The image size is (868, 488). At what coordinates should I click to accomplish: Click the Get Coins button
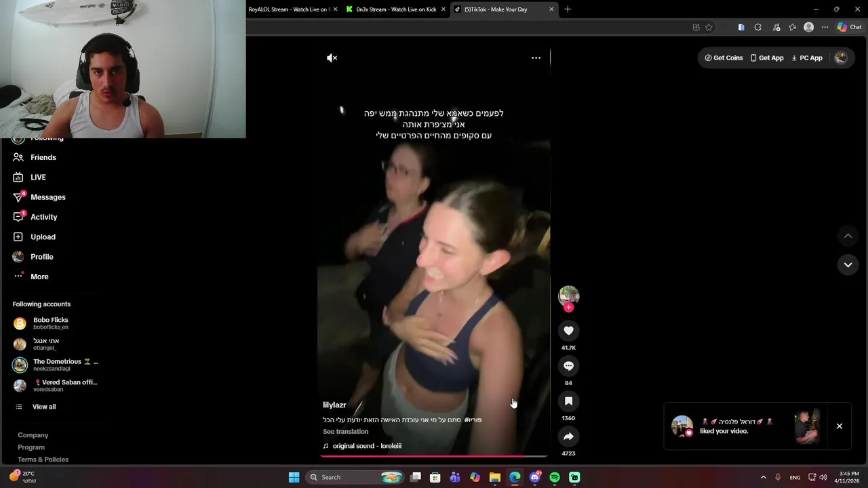[724, 58]
